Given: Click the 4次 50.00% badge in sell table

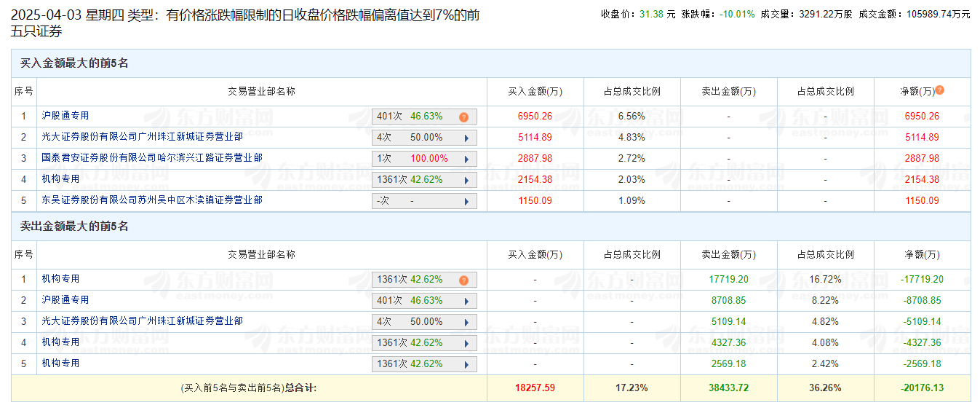Looking at the screenshot, I should (424, 322).
